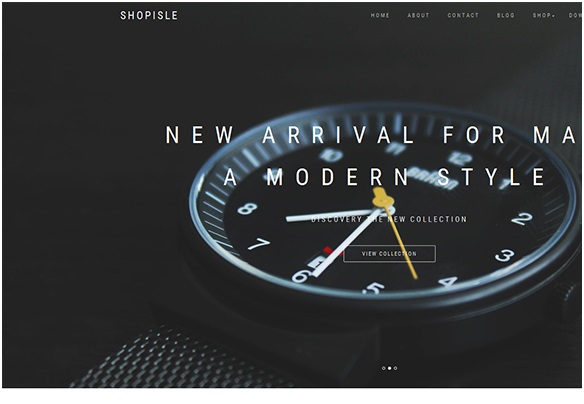The image size is (584, 404).
Task: Click the 'A Modern Style' heading line
Action: (385, 177)
